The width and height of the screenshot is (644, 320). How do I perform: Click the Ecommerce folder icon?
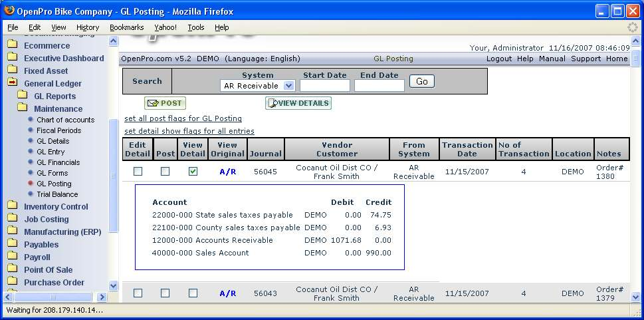[12, 45]
